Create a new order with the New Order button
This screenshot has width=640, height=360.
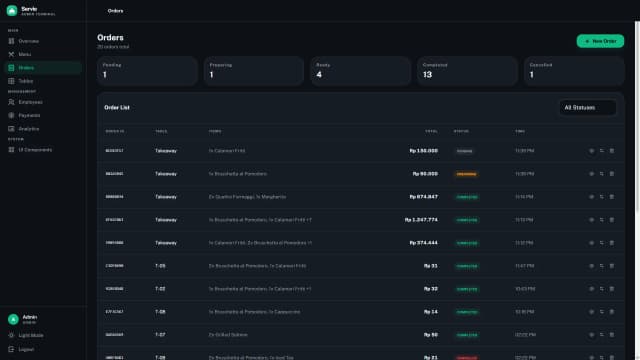[x=600, y=41]
